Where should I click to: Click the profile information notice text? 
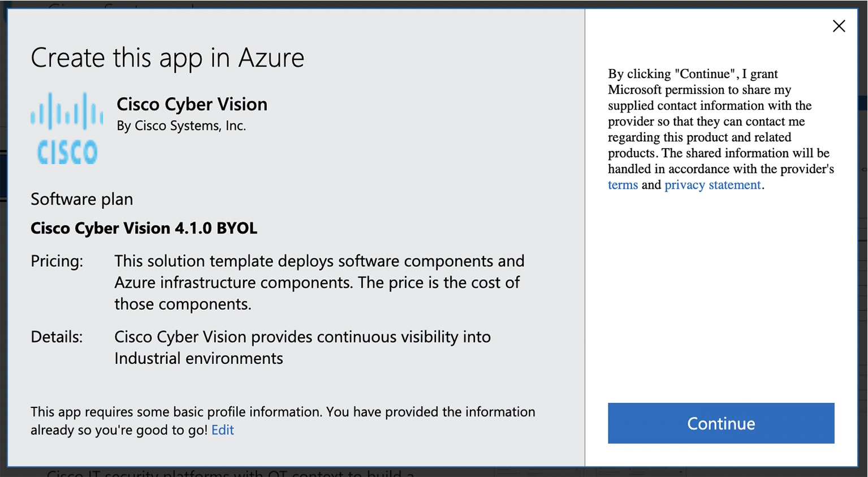pos(282,420)
